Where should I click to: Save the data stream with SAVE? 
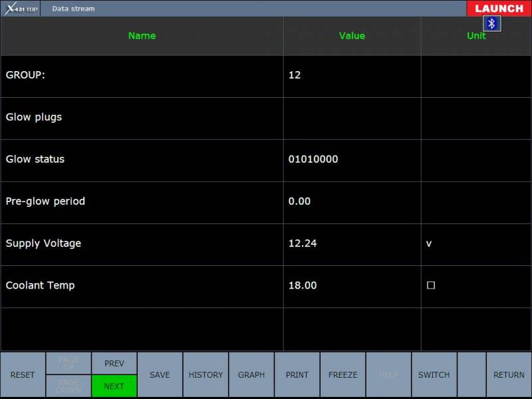point(160,375)
